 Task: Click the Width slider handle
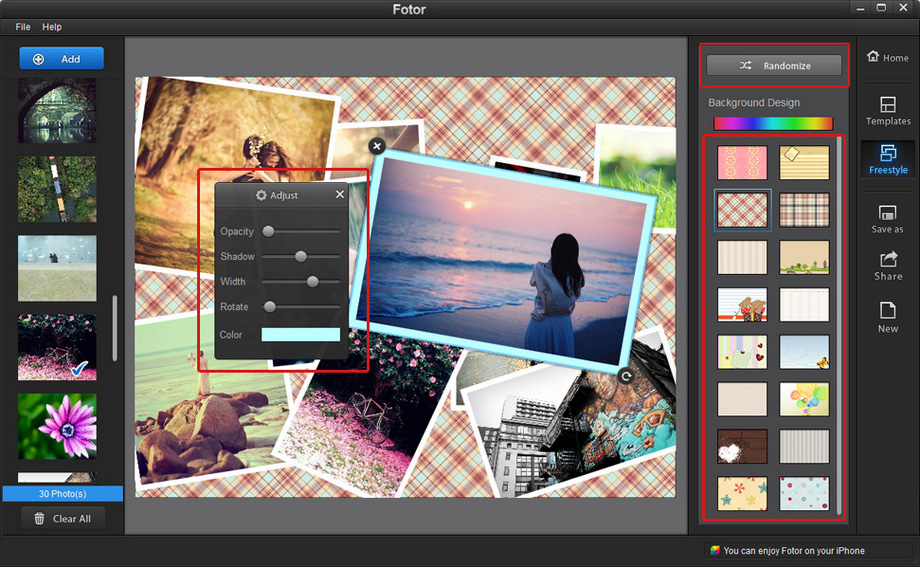[x=313, y=282]
